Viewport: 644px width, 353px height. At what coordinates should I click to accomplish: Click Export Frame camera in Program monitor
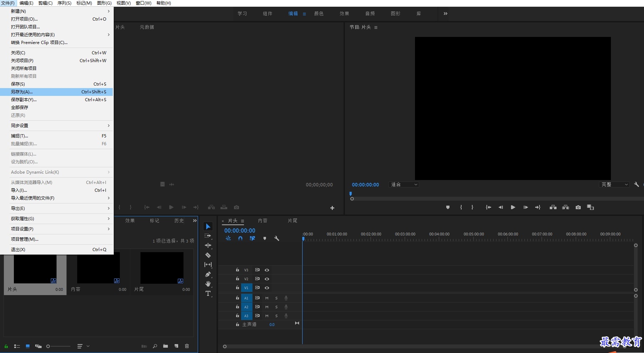pos(578,207)
